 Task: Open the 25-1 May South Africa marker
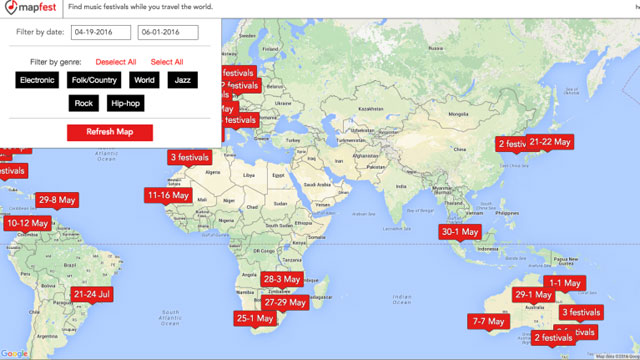pos(255,318)
